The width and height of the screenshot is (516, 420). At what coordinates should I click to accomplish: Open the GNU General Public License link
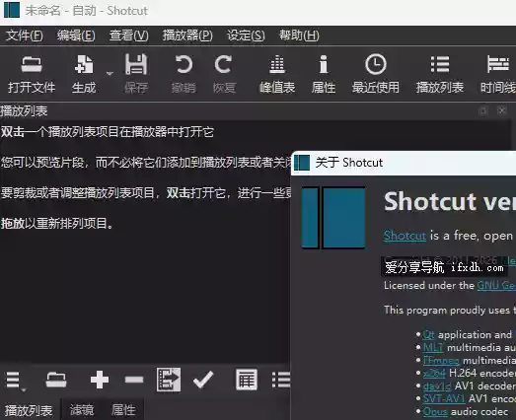(496, 285)
